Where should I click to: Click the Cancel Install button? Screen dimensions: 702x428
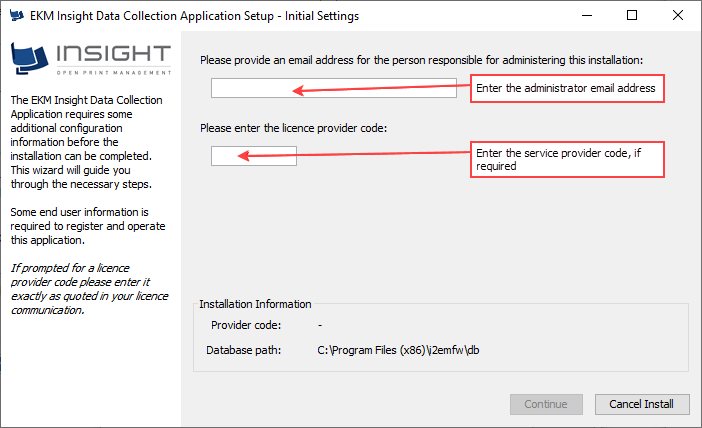[x=642, y=404]
